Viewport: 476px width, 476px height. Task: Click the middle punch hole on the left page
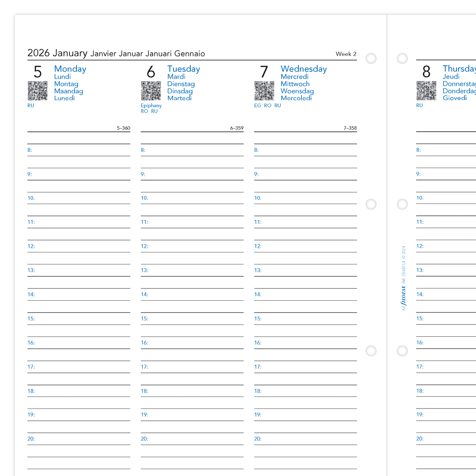(x=371, y=204)
